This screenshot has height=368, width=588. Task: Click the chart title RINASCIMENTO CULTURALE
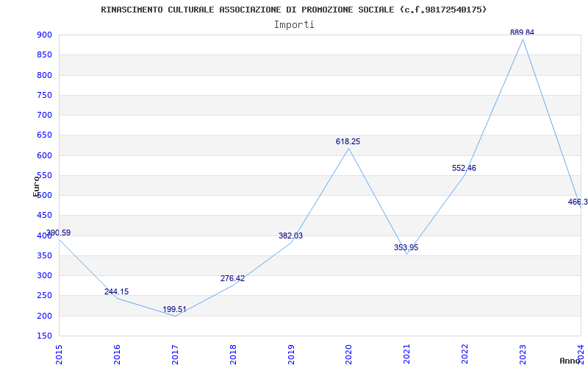293,10
